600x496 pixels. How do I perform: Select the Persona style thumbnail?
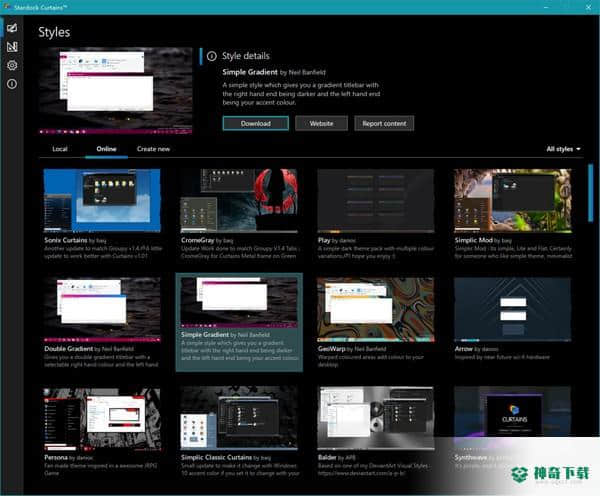point(102,419)
